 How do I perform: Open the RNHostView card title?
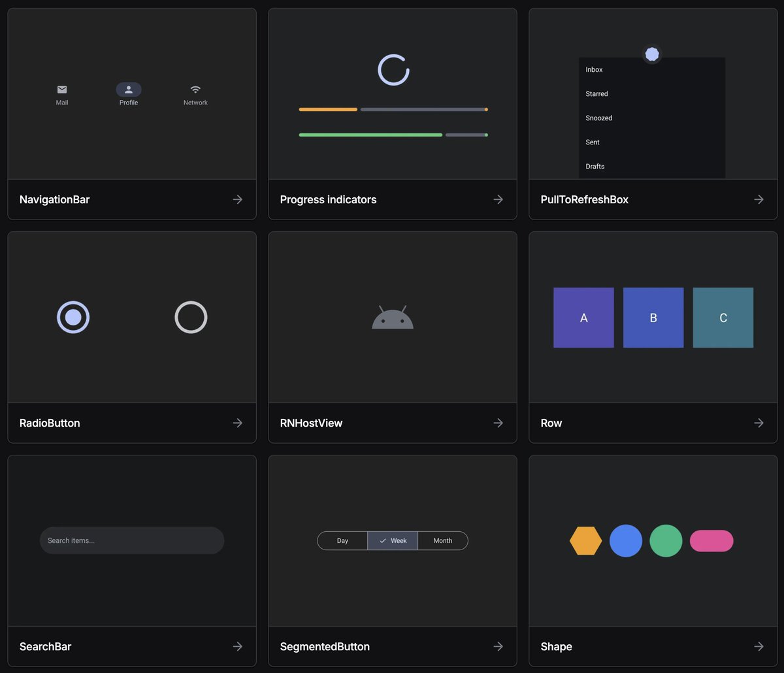311,423
